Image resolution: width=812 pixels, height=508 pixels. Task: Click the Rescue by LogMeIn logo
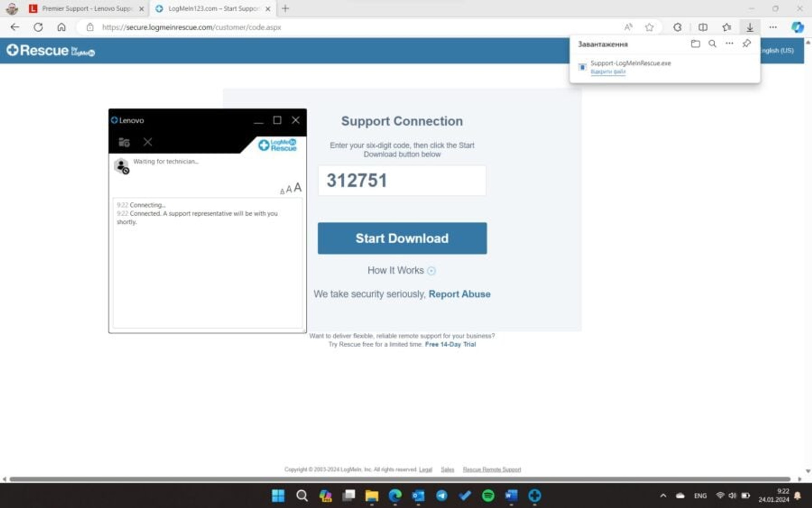51,51
